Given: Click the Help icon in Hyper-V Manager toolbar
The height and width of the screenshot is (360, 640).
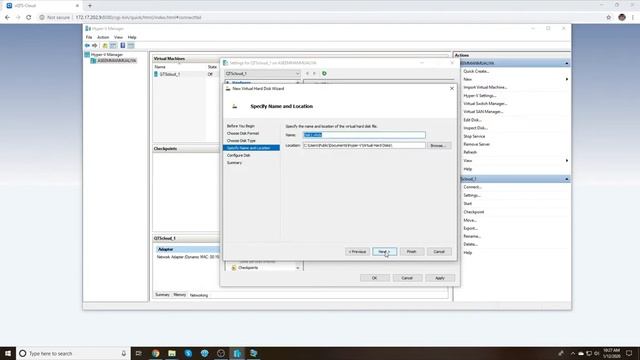Looking at the screenshot, I should point(122,45).
